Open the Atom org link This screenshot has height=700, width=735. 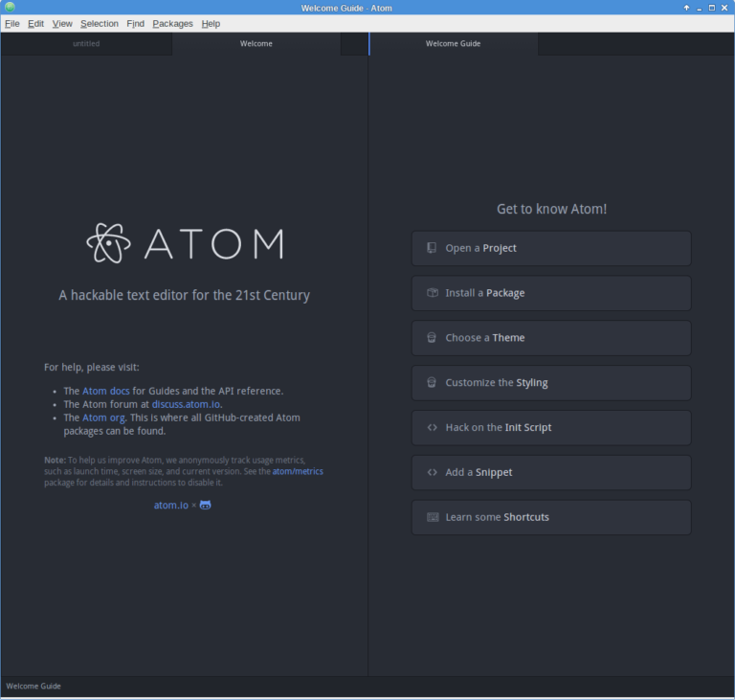(103, 418)
